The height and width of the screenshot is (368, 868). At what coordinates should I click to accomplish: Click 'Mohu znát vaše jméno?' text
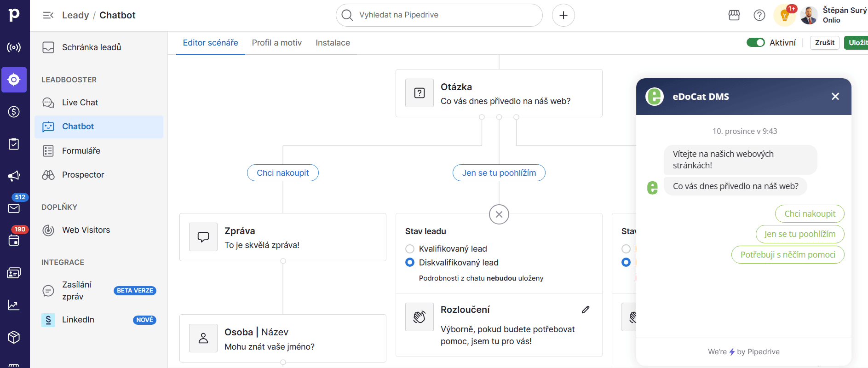270,347
